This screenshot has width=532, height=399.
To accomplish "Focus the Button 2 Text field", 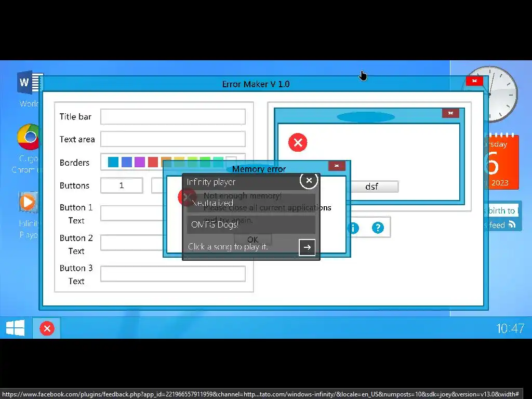I will pos(132,243).
